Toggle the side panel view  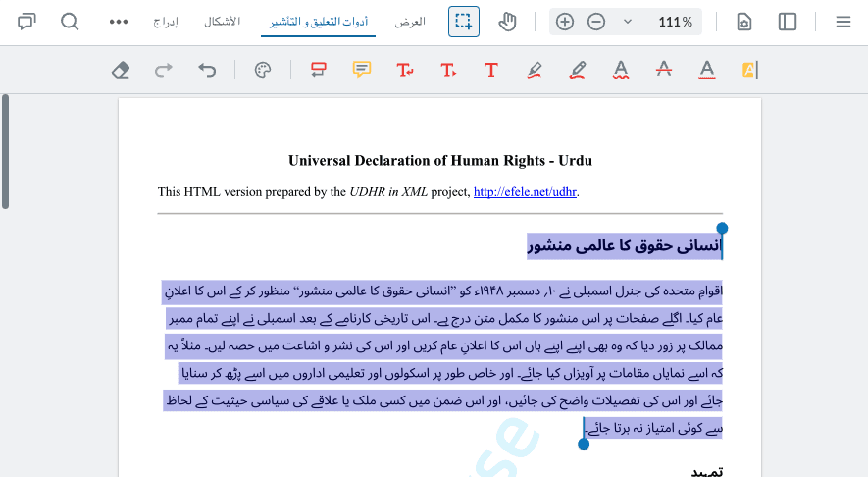788,22
